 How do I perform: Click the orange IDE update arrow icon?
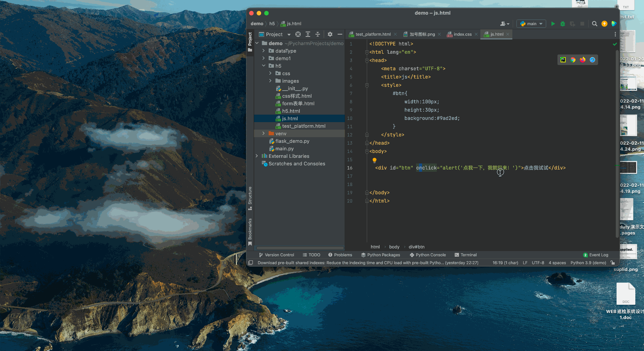(605, 24)
